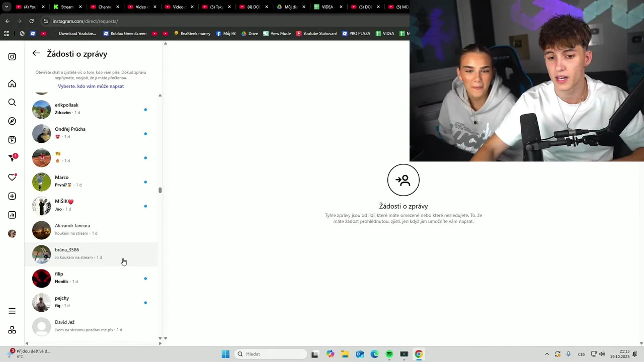The height and width of the screenshot is (362, 644).
Task: Click the scrollbar thumb of the requests list
Action: pyautogui.click(x=160, y=190)
